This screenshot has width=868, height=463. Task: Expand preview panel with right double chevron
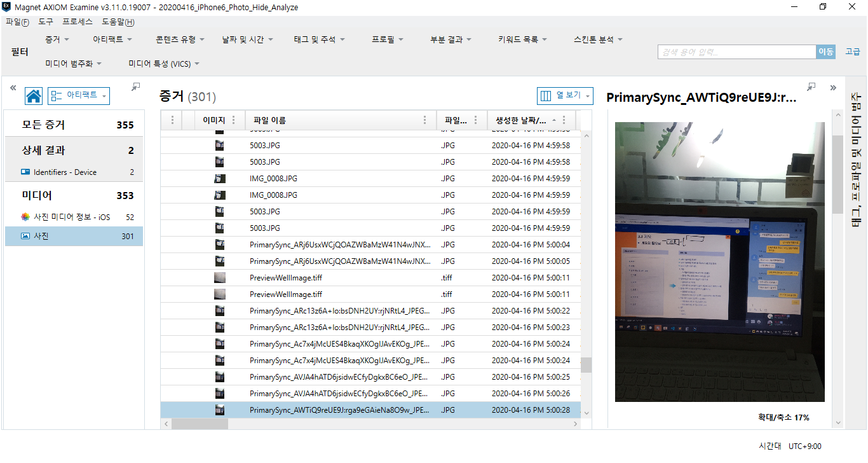833,88
